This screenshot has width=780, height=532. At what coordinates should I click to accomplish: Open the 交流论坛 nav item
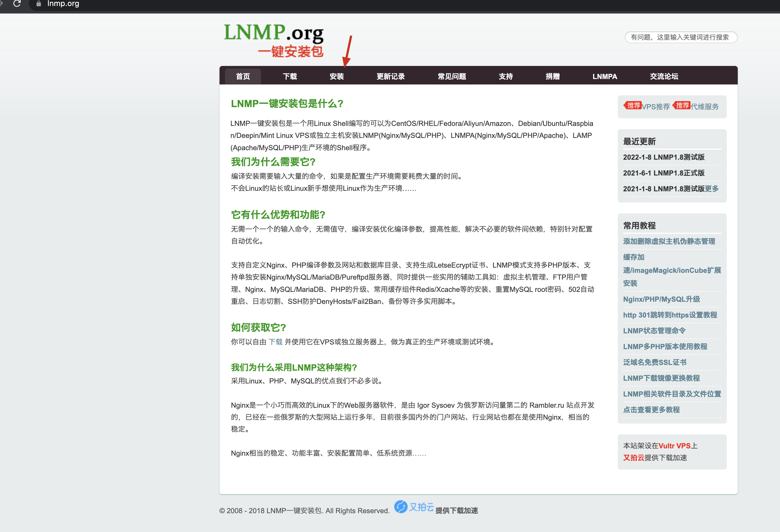664,77
